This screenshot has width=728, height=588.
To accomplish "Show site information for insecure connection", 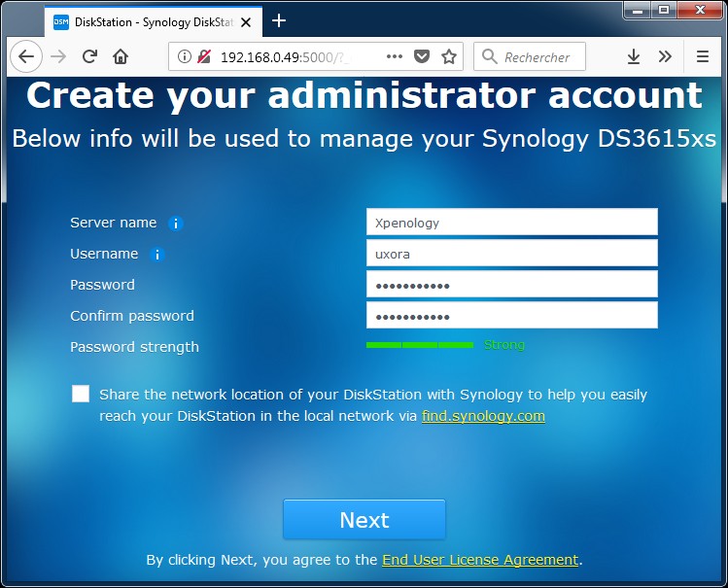I will coord(186,56).
